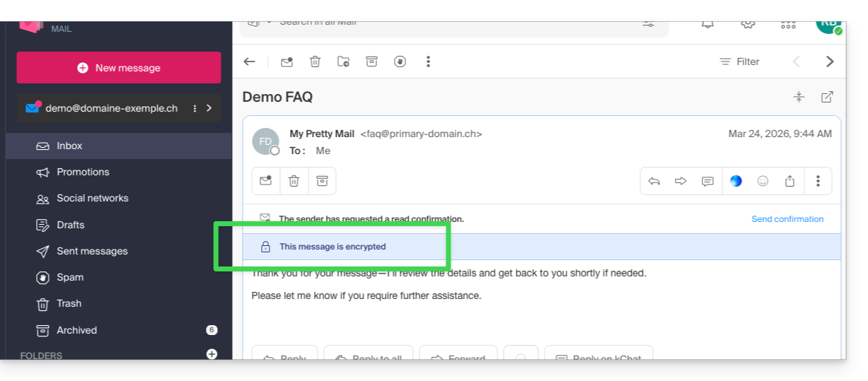Forward the message with the right-arrow icon
868x381 pixels.
pyautogui.click(x=681, y=181)
